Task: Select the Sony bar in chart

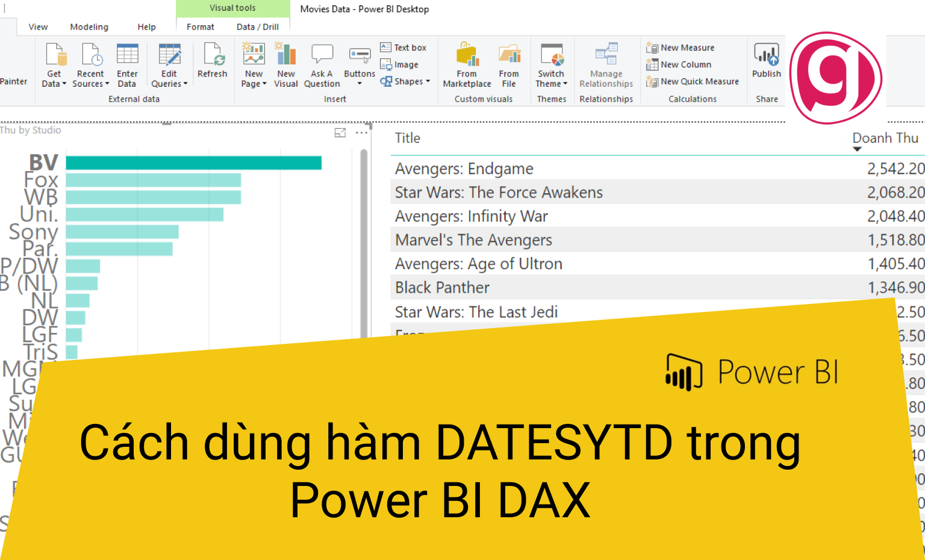Action: point(122,232)
